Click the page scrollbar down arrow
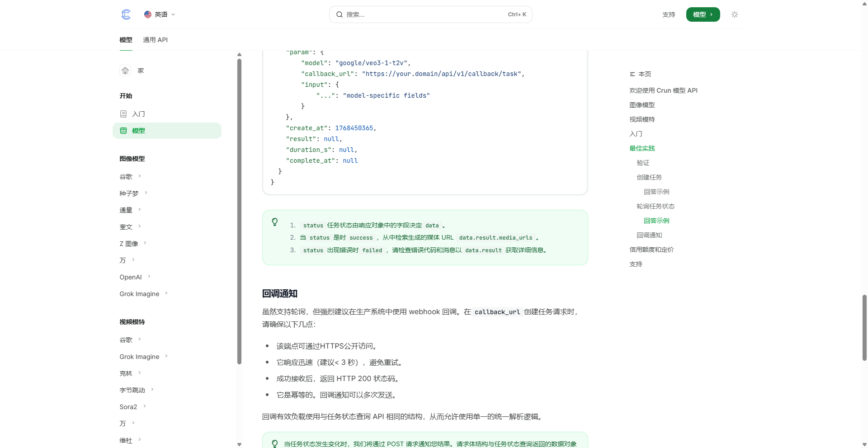 point(864,444)
